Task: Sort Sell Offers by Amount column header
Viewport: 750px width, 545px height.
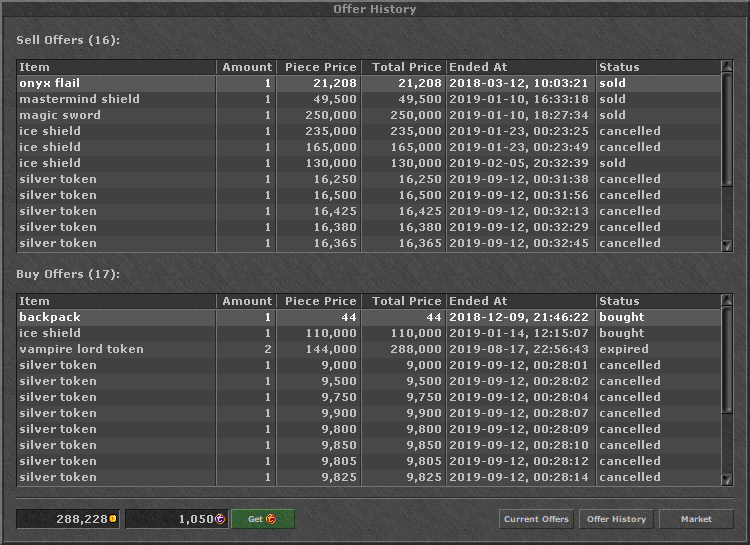Action: point(246,67)
